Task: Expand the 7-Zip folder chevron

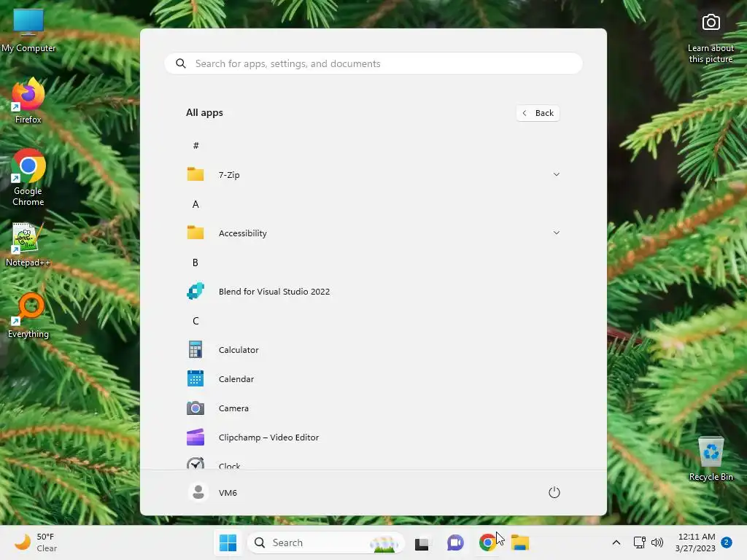Action: (556, 174)
